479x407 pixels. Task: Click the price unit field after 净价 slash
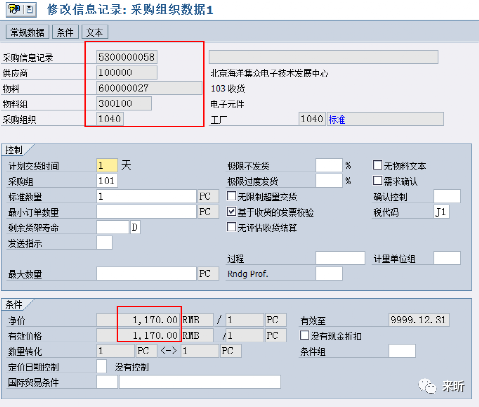[245, 320]
